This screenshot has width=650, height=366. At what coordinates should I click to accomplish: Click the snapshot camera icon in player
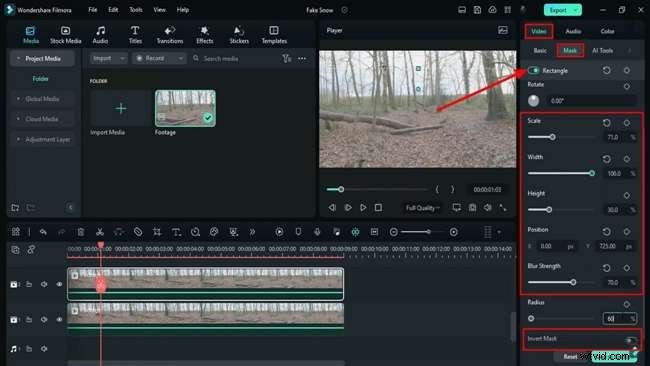(x=472, y=207)
